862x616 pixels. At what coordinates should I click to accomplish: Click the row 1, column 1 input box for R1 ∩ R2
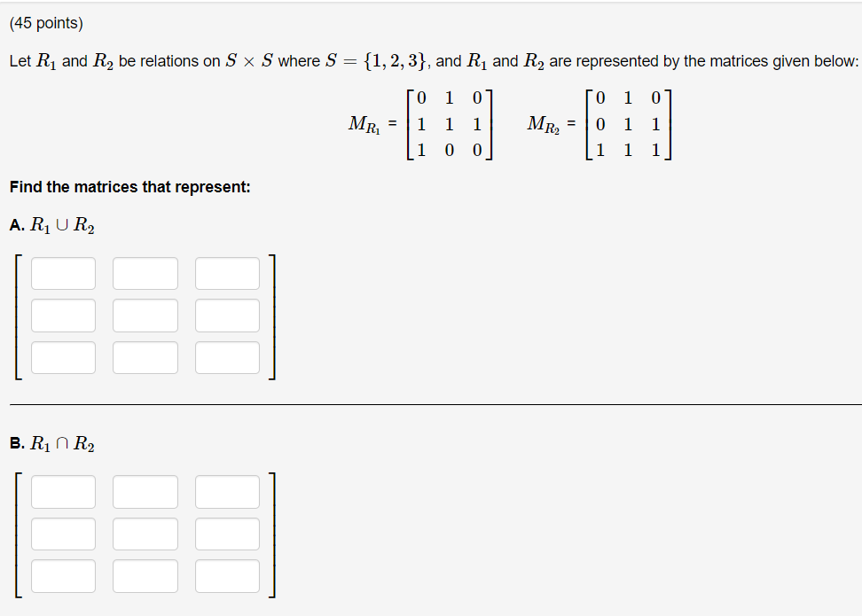tap(63, 492)
